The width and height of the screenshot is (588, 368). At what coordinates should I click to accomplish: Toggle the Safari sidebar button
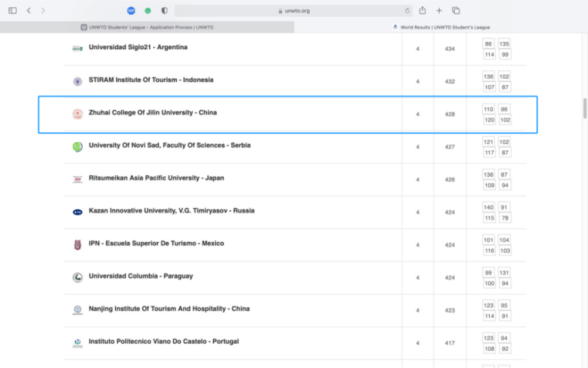[x=12, y=11]
